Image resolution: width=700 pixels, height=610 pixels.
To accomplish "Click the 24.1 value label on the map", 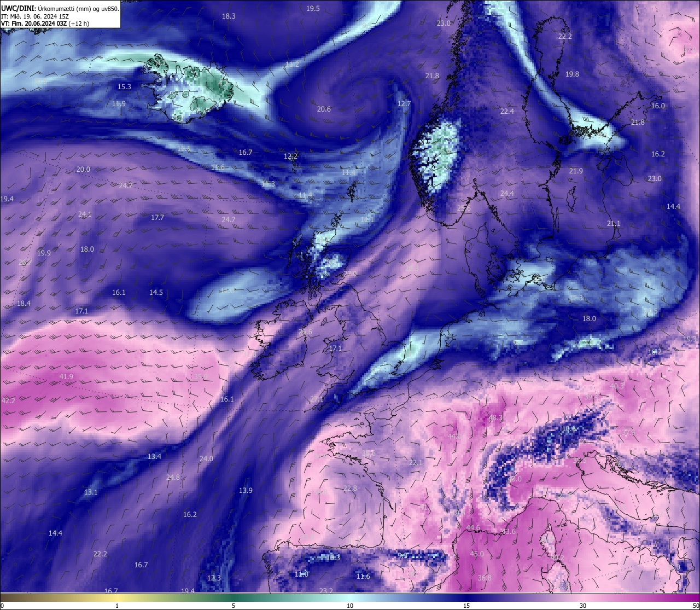I will (x=85, y=214).
